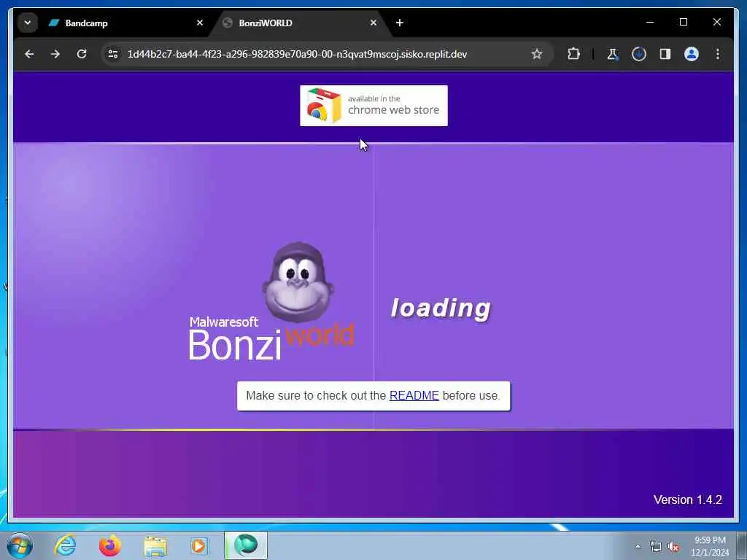View site information icon in address bar
Image resolution: width=747 pixels, height=560 pixels.
(x=113, y=54)
